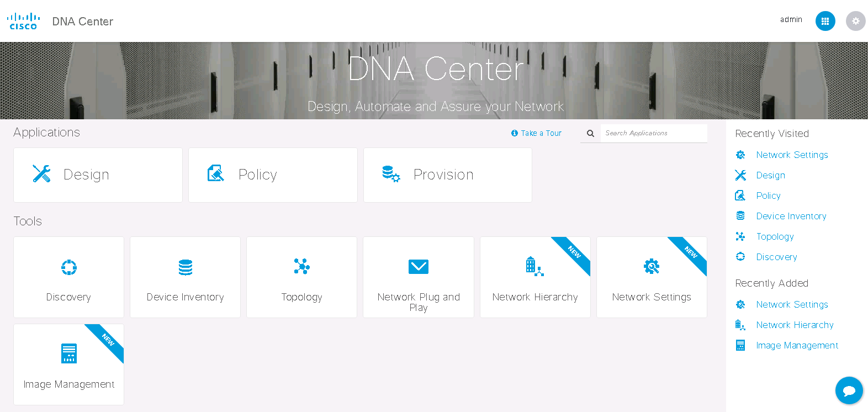Click Design icon under Recently Visited
Screen dimensions: 868x412
point(740,175)
